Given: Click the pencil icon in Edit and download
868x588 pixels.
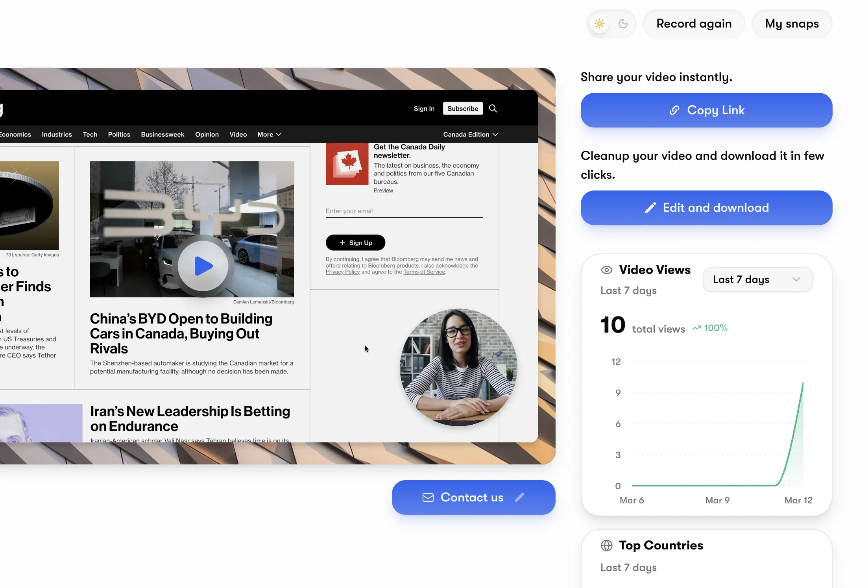Looking at the screenshot, I should click(650, 208).
